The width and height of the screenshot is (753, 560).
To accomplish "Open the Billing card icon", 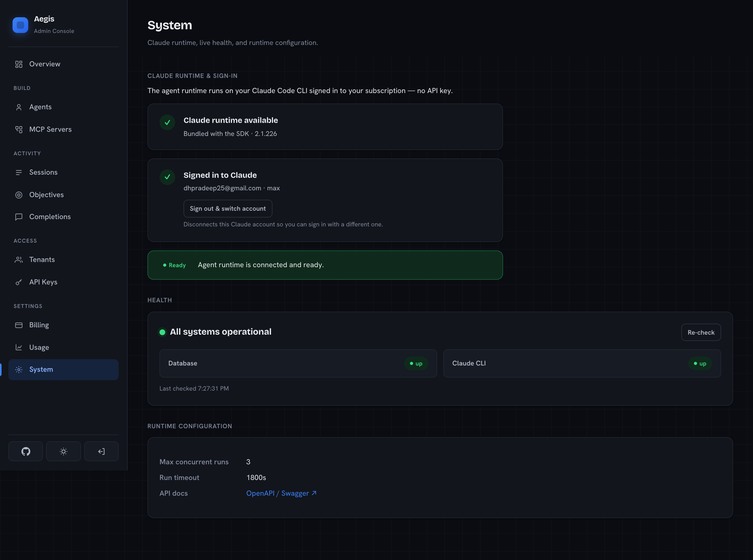I will click(19, 325).
